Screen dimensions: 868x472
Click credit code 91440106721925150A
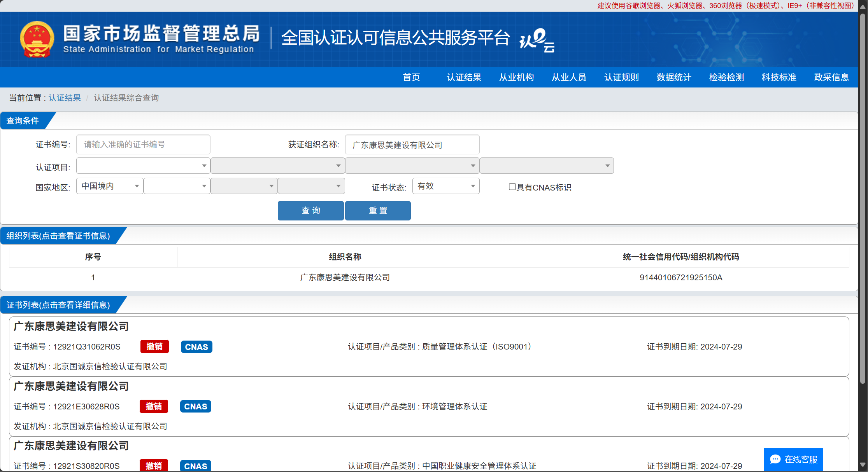pyautogui.click(x=681, y=278)
